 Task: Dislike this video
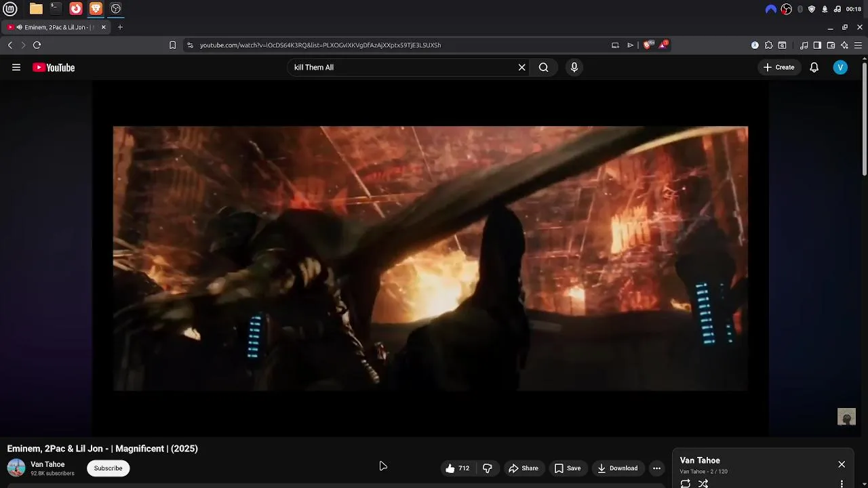[487, 468]
